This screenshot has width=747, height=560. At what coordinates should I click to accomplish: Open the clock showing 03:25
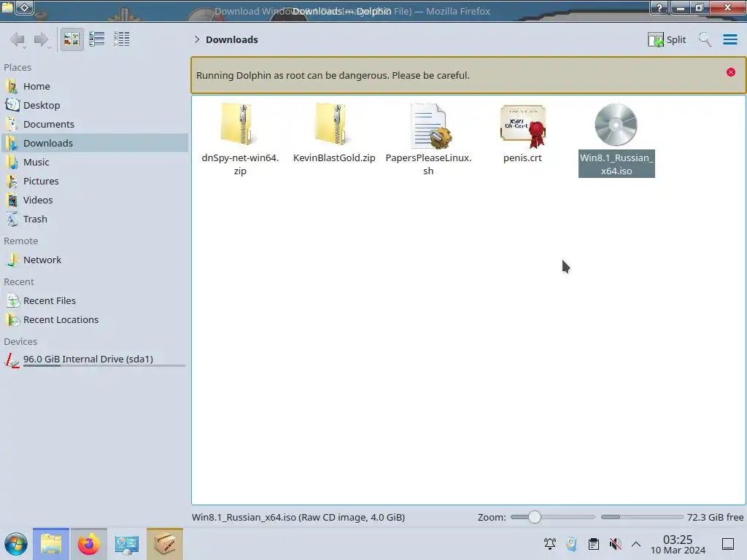678,544
